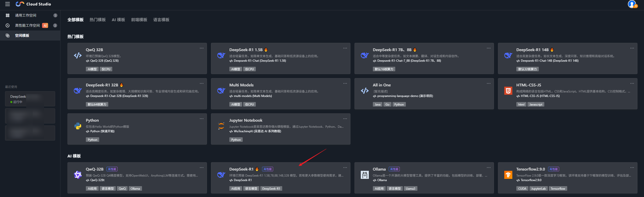Image resolution: width=644 pixels, height=197 pixels.
Task: Click the llama icon on Ollama card
Action: (365, 175)
